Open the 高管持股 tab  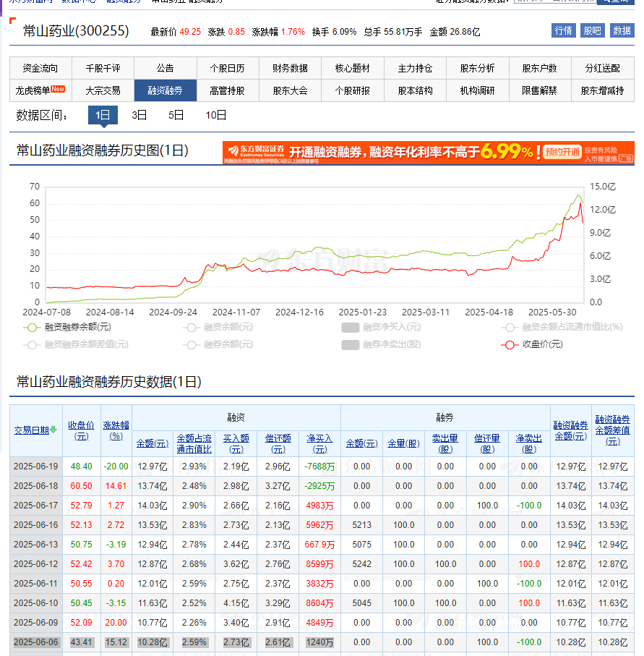click(x=228, y=90)
